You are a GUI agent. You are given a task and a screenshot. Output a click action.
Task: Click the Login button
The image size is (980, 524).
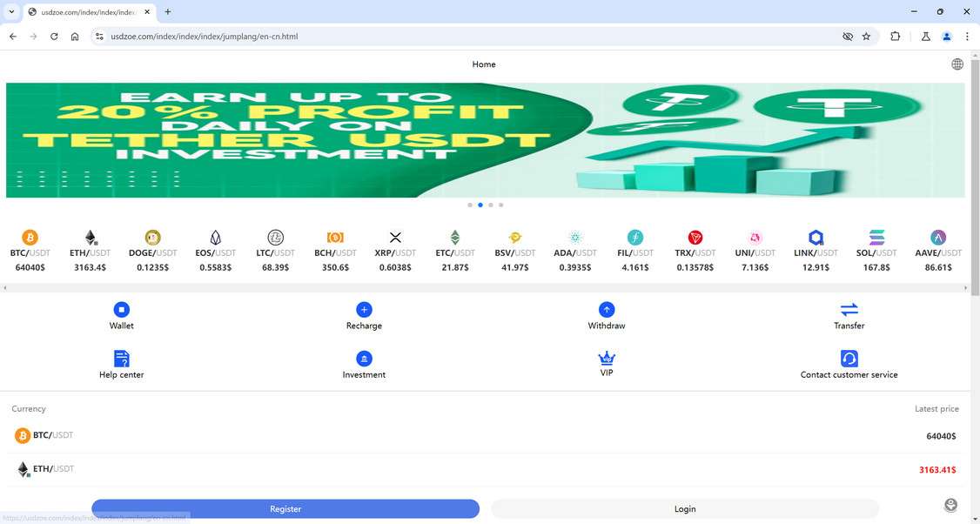[685, 508]
